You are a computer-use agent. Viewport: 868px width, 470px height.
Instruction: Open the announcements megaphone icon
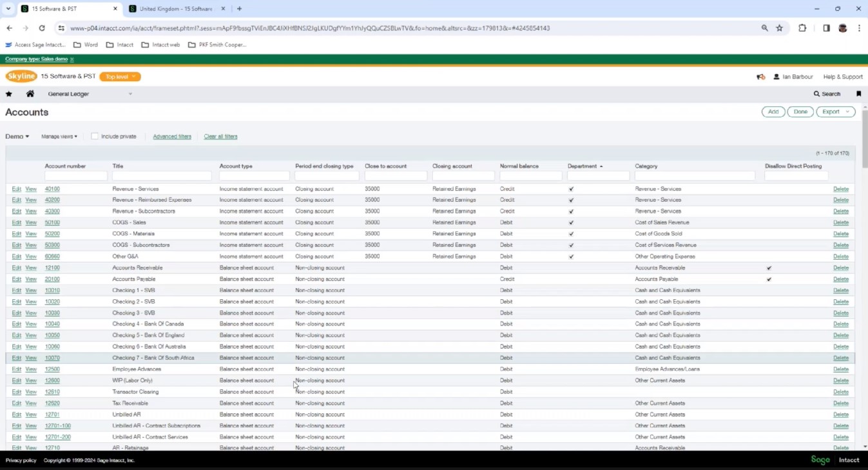click(x=760, y=76)
